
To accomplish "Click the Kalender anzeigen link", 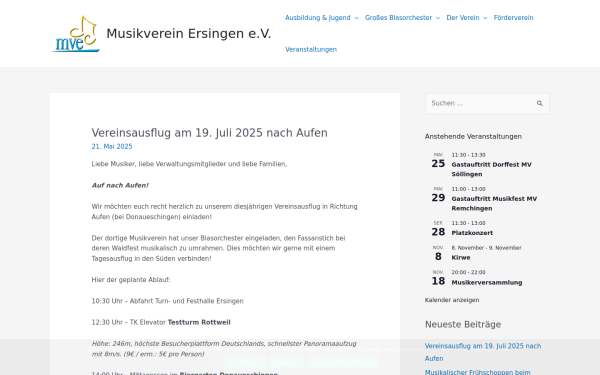I will [x=452, y=300].
